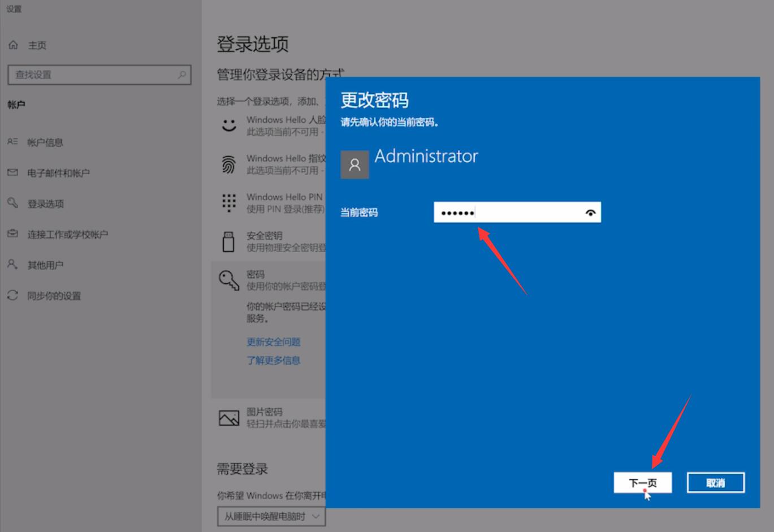774x532 pixels.
Task: Open 同步你的设置 sidebar item
Action: [54, 296]
